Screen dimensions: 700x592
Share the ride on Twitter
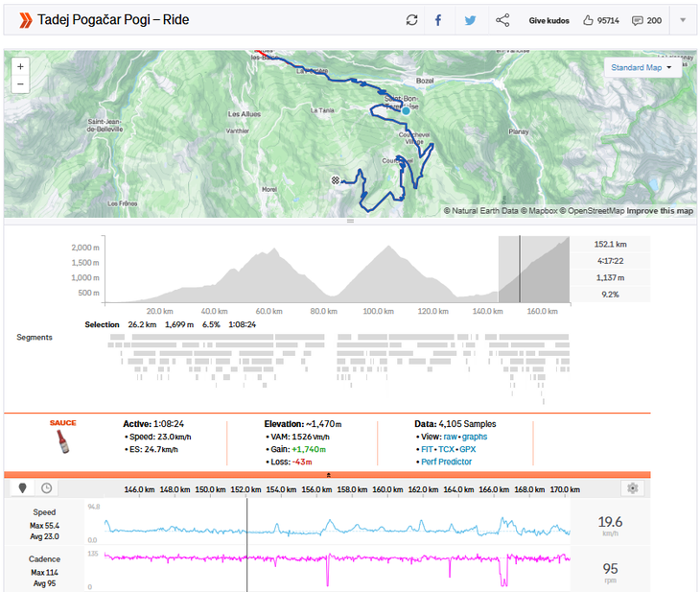pyautogui.click(x=470, y=20)
